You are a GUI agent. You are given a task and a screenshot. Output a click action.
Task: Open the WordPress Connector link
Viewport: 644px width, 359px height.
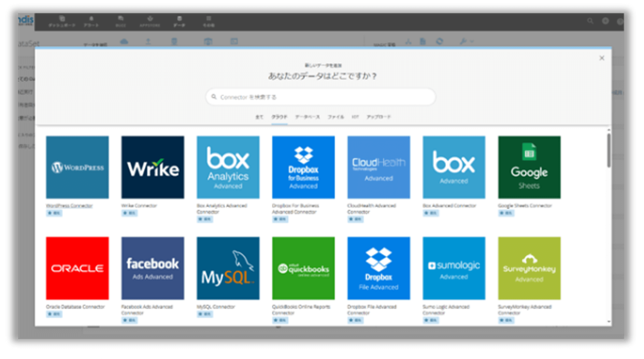tap(69, 206)
